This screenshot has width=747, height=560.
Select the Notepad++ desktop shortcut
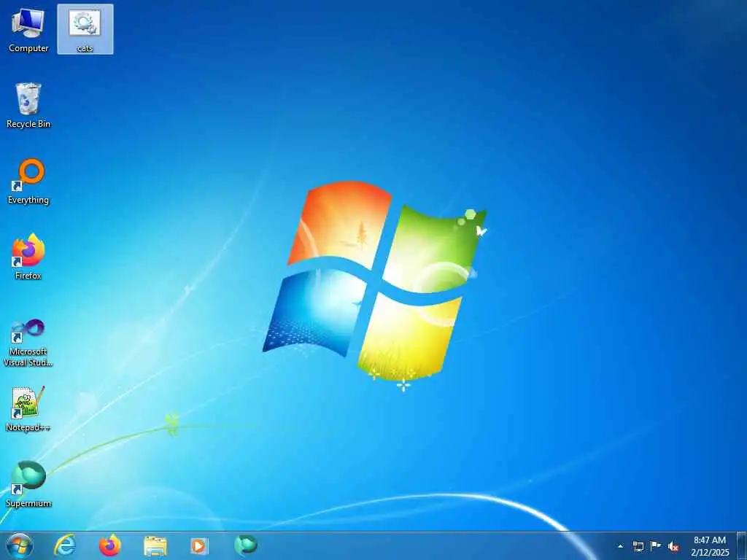coord(28,408)
